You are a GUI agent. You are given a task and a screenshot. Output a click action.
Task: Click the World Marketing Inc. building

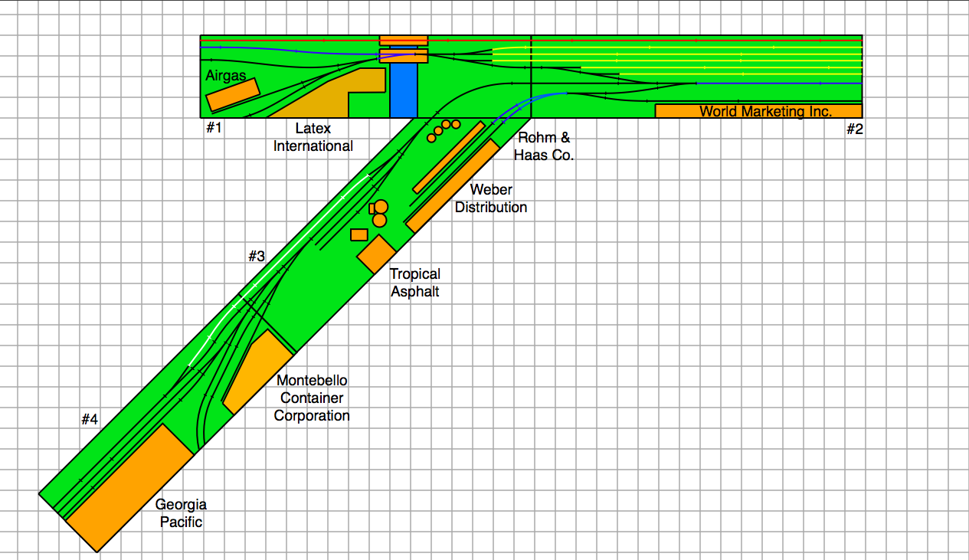[x=758, y=111]
